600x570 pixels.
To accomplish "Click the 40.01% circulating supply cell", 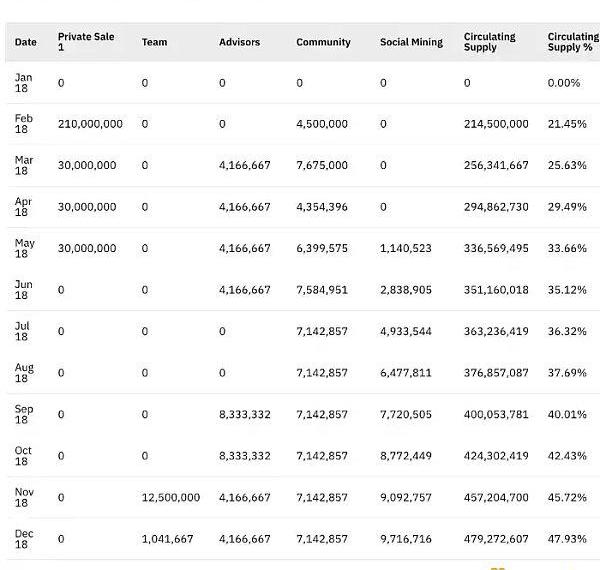I will pyautogui.click(x=567, y=414).
